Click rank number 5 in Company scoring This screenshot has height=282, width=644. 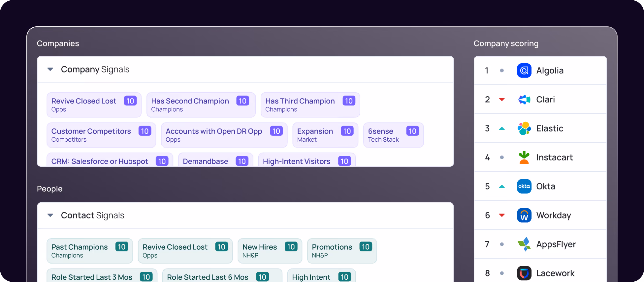coord(487,186)
